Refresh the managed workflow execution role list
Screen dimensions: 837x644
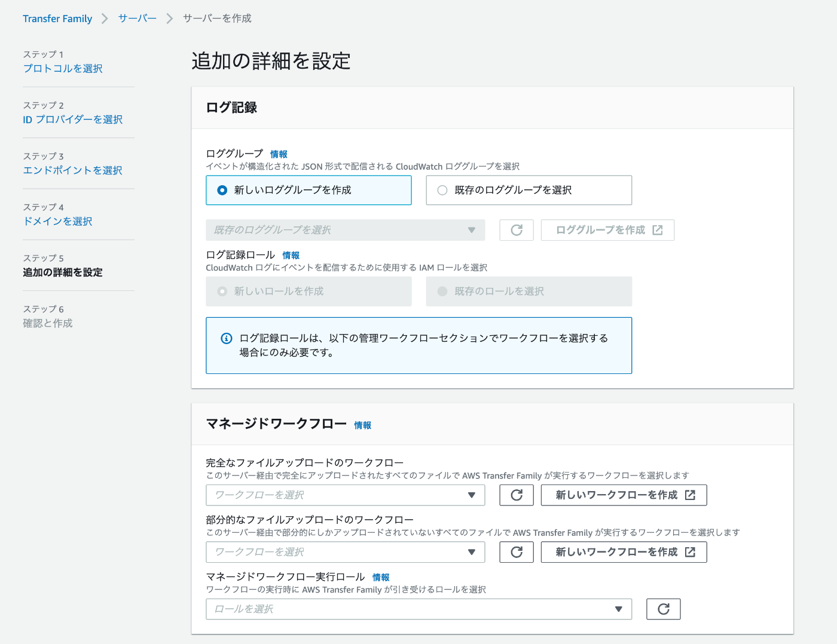click(x=663, y=609)
